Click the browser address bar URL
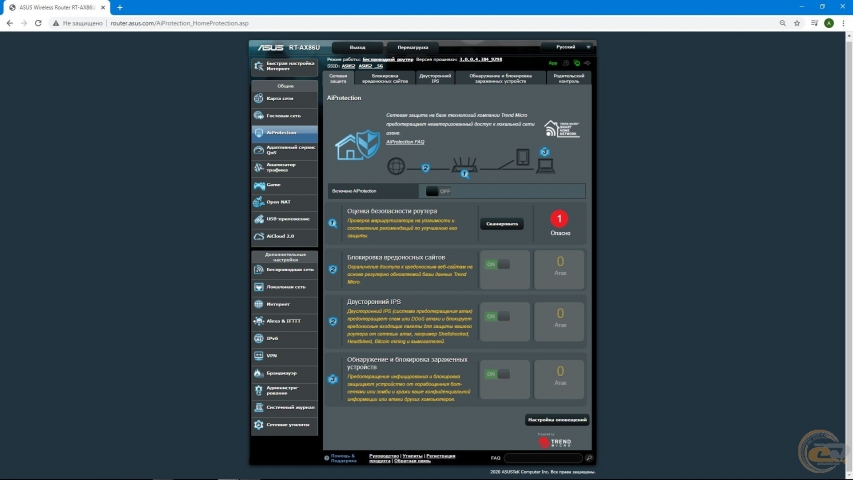The height and width of the screenshot is (480, 853). click(180, 23)
